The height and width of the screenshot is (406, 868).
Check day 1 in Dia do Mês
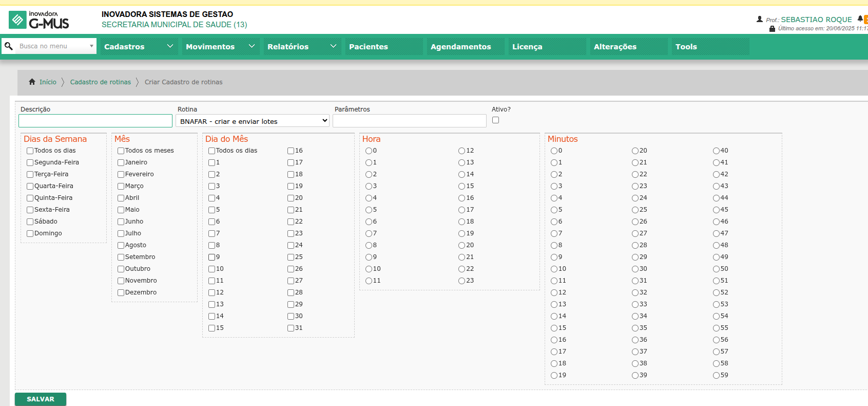click(211, 163)
